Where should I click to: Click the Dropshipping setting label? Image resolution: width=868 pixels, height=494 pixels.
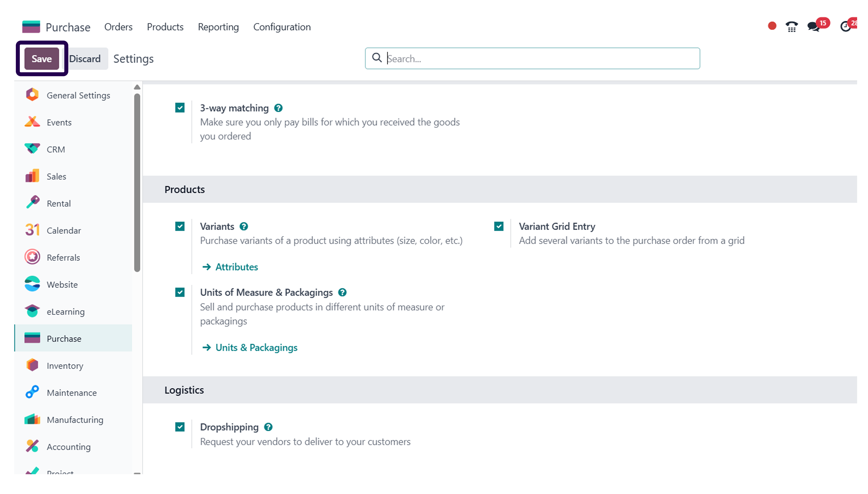[229, 427]
